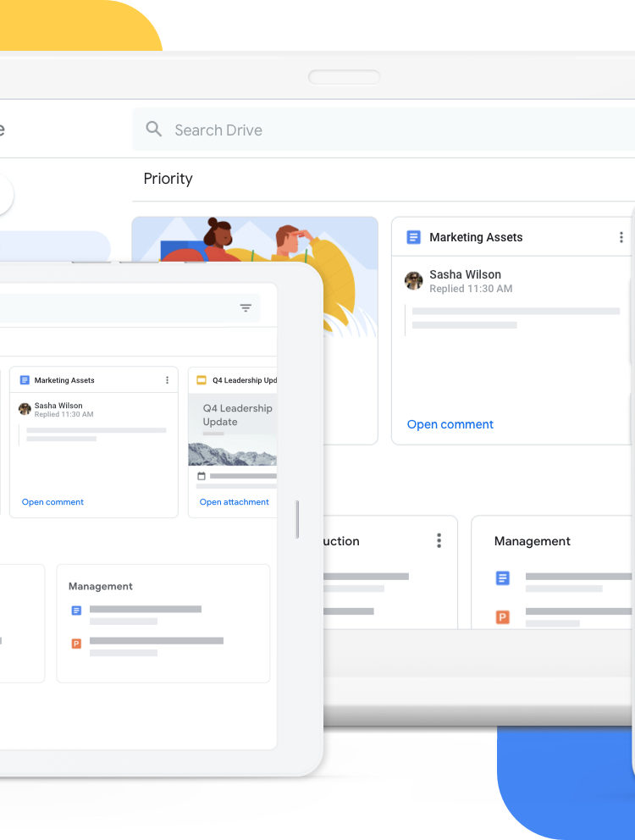
Task: Open filter options icon on the tablet
Action: point(246,308)
